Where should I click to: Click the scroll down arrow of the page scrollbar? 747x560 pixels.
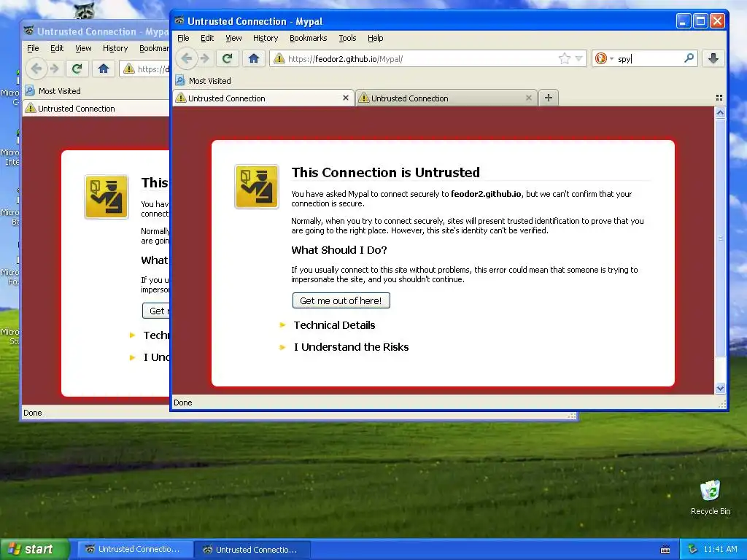pyautogui.click(x=720, y=388)
